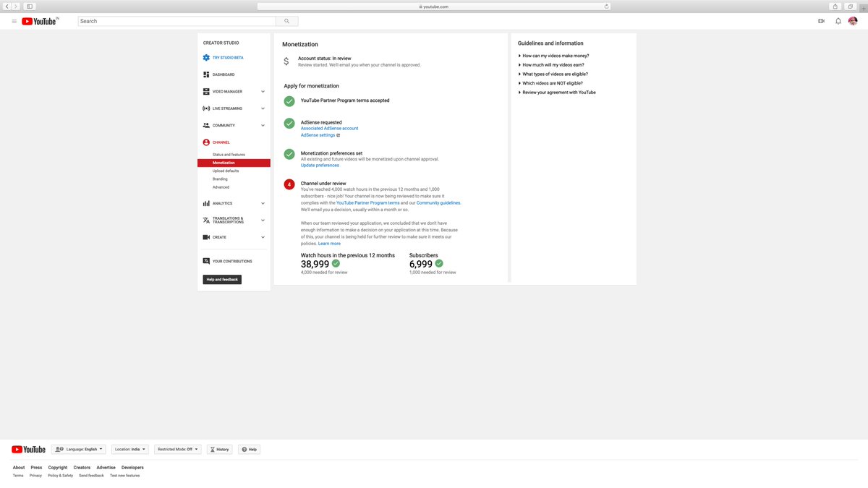
Task: Open the Location: India dropdown
Action: click(x=130, y=449)
